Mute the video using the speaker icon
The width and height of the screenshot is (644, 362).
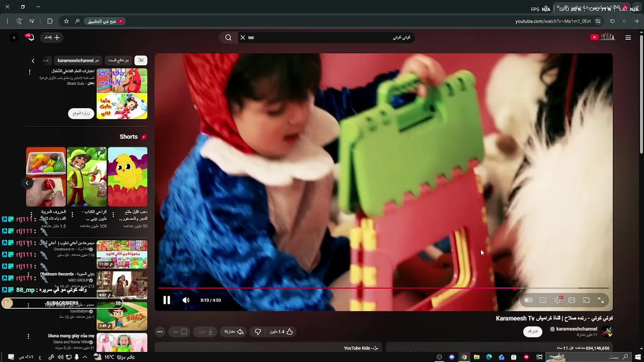click(186, 300)
